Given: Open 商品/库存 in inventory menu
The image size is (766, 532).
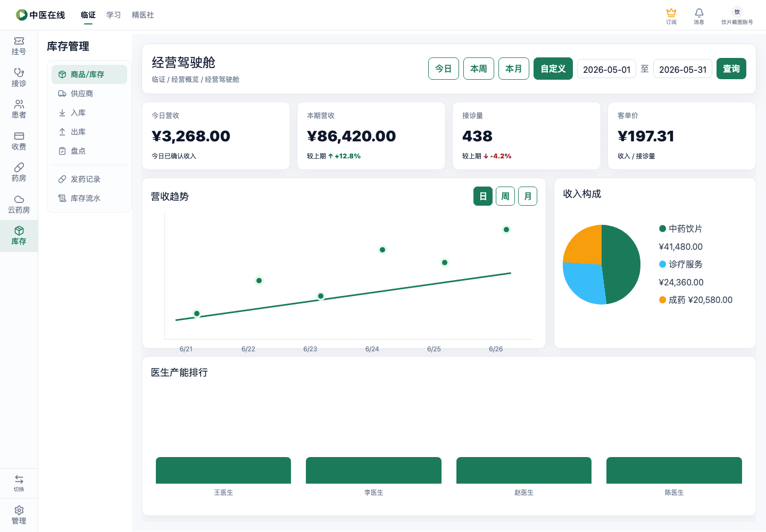Looking at the screenshot, I should [x=89, y=74].
